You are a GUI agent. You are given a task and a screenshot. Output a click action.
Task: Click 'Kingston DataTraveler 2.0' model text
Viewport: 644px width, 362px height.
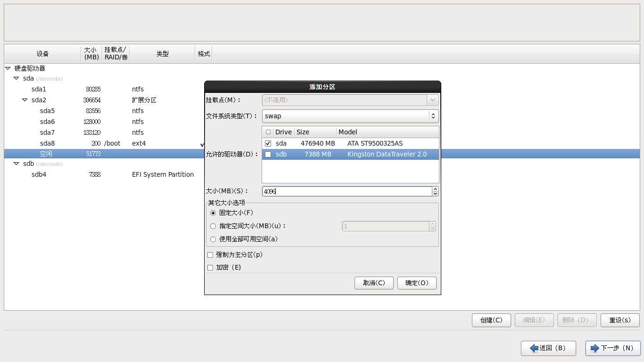387,154
